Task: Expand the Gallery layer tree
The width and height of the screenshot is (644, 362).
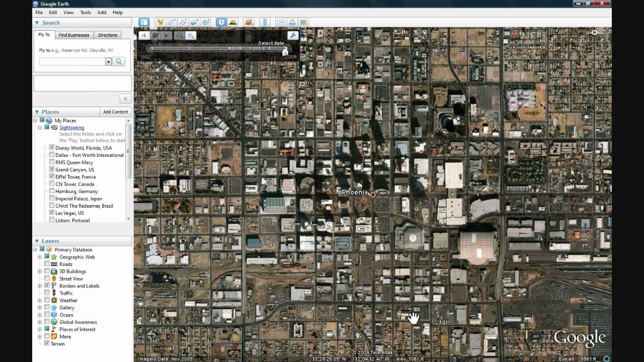Action: [x=40, y=308]
